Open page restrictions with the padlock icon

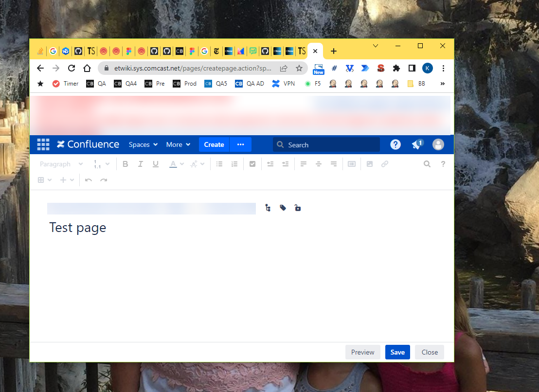[x=298, y=208]
